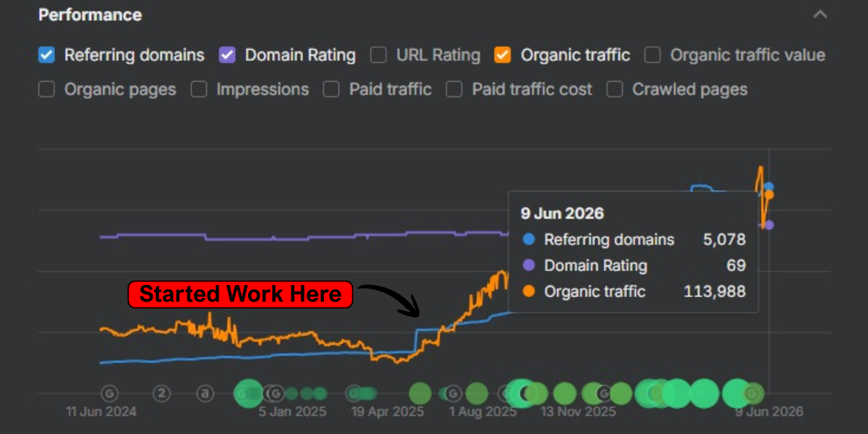The image size is (868, 434).
Task: Click the tooltip value 113,988
Action: pyautogui.click(x=715, y=292)
